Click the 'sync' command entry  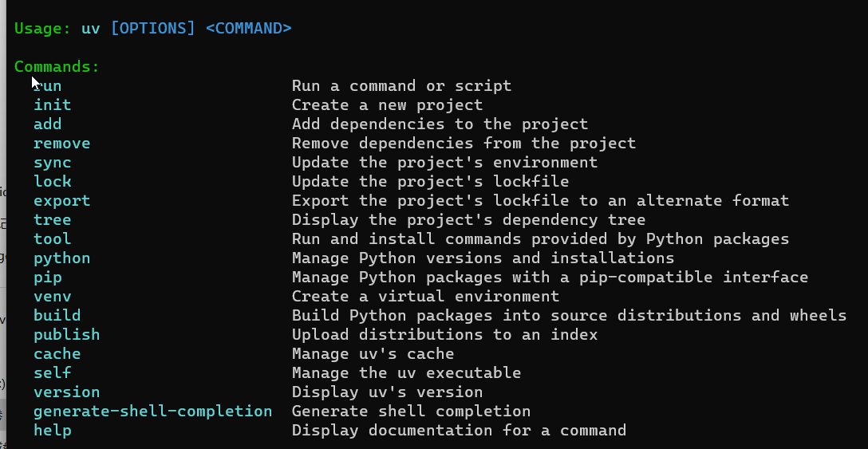(53, 163)
